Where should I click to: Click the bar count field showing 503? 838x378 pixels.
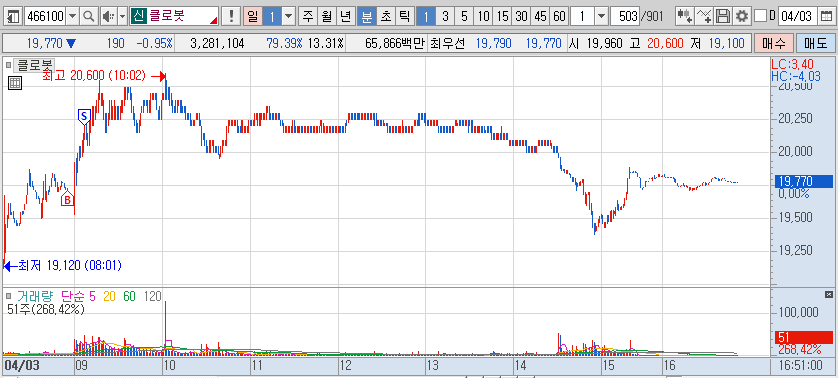(625, 17)
